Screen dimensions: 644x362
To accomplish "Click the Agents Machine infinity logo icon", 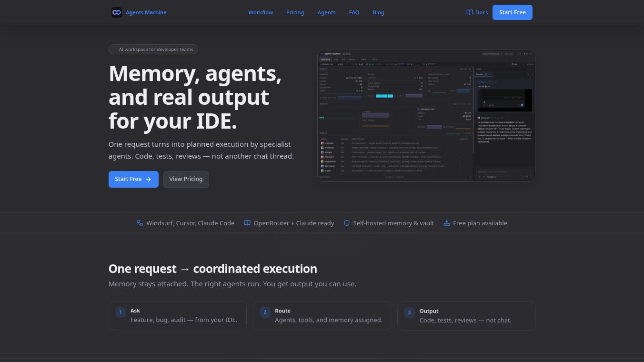I will pyautogui.click(x=117, y=12).
